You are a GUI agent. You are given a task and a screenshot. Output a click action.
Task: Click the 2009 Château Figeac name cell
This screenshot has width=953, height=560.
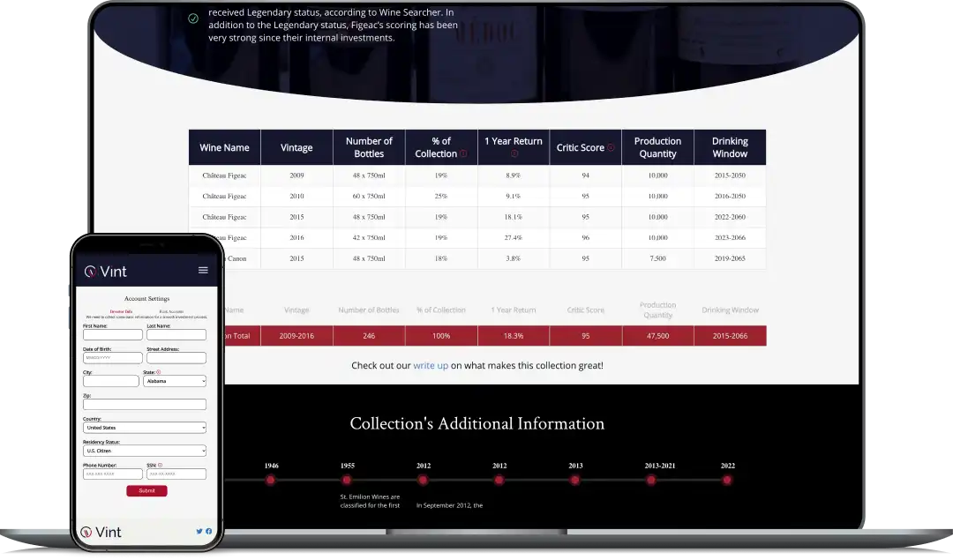(224, 175)
